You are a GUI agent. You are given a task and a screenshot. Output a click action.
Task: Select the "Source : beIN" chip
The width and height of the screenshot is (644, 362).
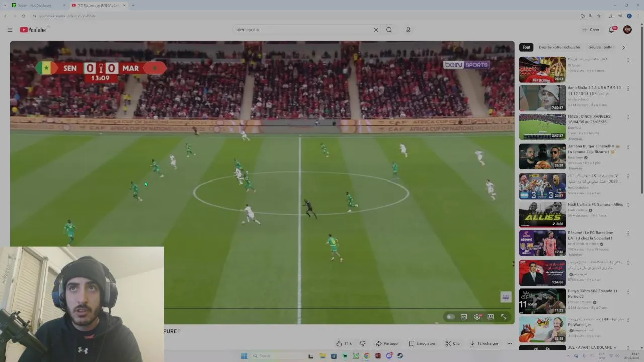tap(600, 47)
